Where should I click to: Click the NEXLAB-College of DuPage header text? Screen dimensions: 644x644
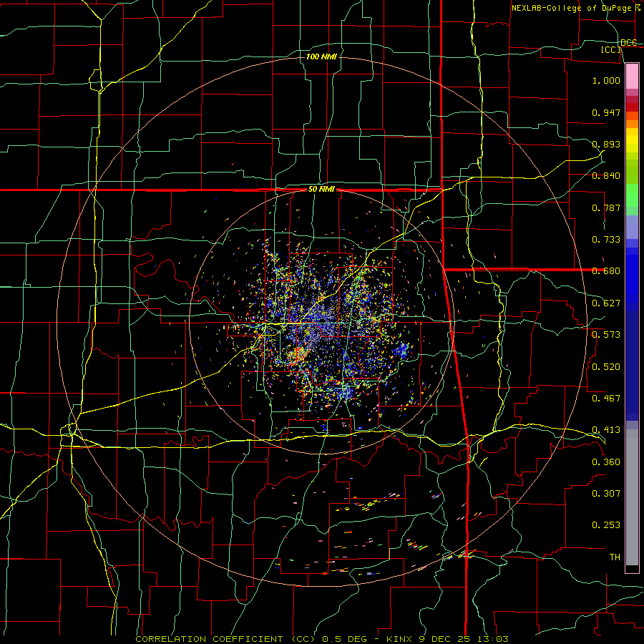coord(575,8)
